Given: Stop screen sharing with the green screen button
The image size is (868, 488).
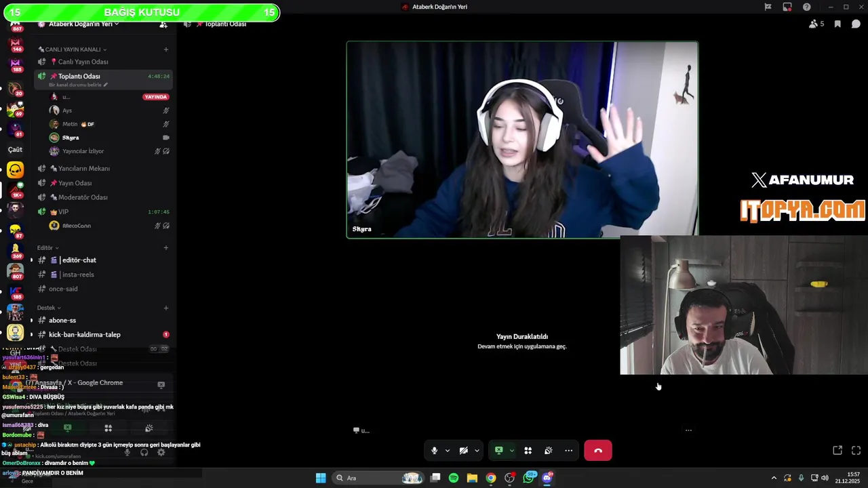Looking at the screenshot, I should pyautogui.click(x=498, y=451).
